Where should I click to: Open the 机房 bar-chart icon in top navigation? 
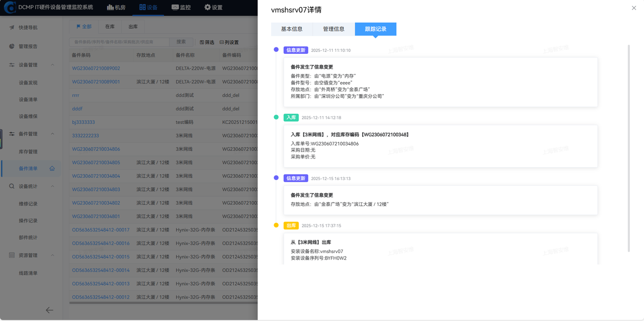110,8
